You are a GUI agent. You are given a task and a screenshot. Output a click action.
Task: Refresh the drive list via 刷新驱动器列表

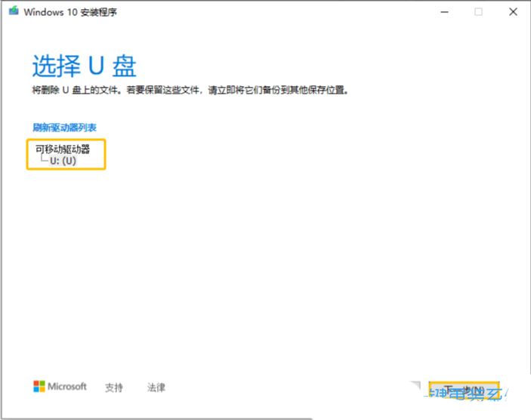point(65,128)
